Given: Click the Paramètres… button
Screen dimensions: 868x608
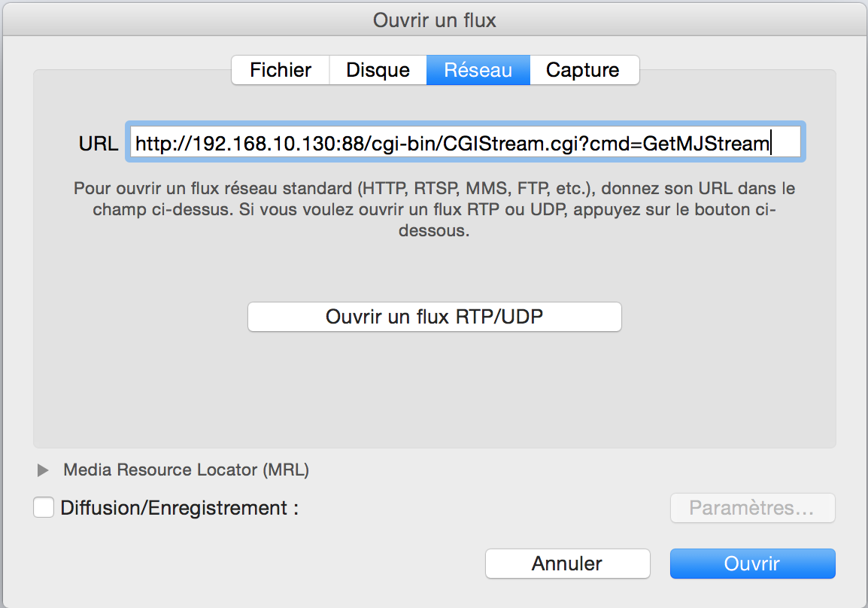Looking at the screenshot, I should coord(751,508).
